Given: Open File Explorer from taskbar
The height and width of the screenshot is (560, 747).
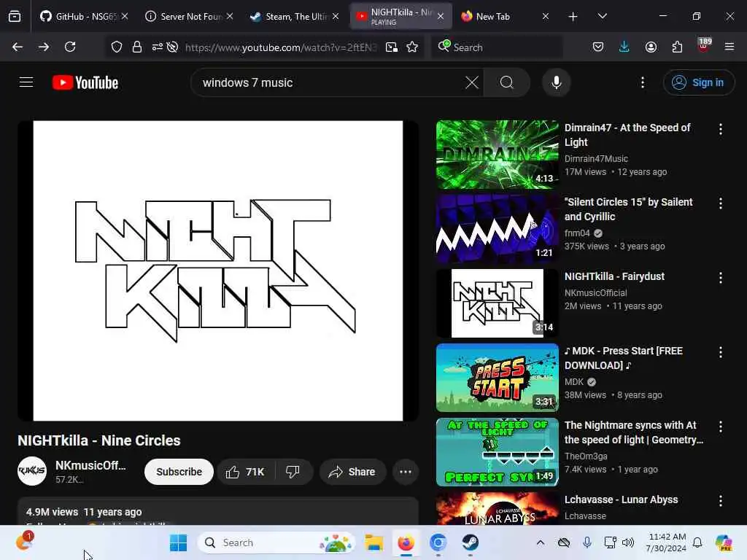Looking at the screenshot, I should coord(374,542).
